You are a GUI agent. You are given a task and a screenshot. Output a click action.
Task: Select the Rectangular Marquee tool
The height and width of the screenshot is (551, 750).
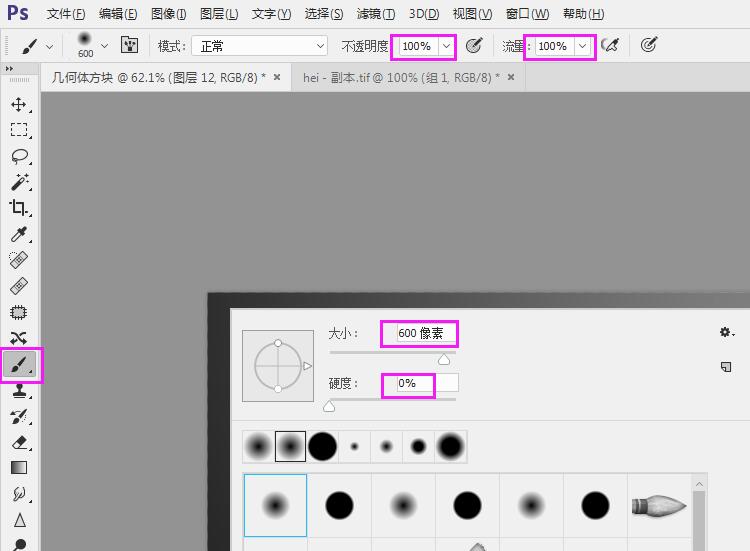pyautogui.click(x=19, y=130)
